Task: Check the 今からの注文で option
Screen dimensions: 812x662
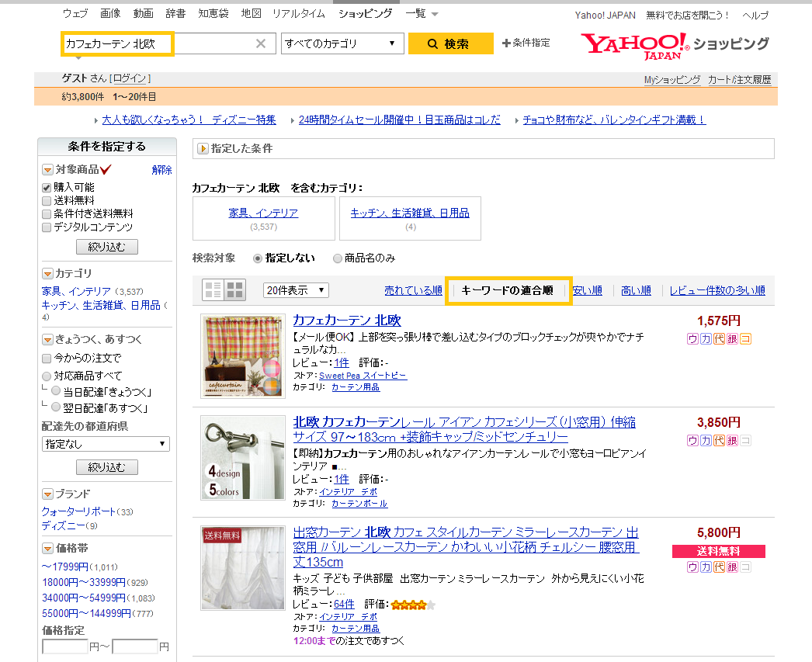Action: point(47,358)
